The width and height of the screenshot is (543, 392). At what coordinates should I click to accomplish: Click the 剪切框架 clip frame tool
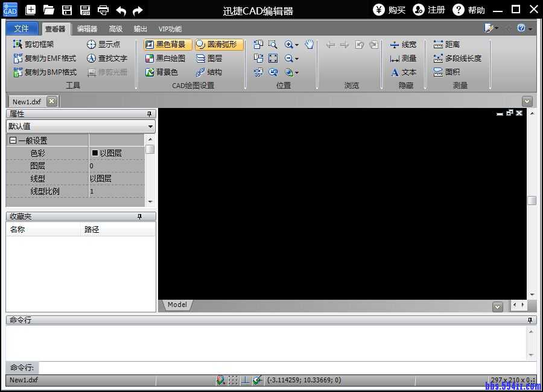click(x=34, y=45)
